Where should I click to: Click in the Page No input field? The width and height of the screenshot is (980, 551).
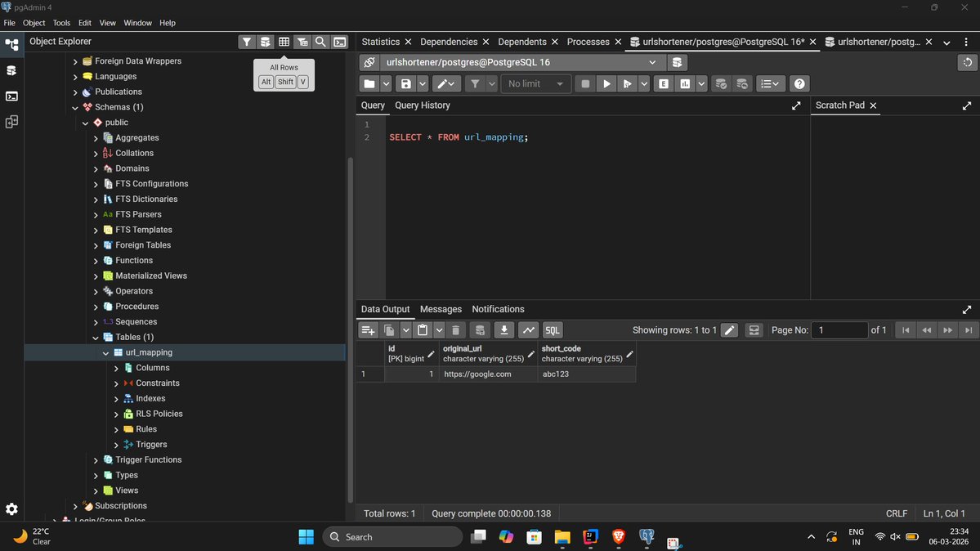[x=839, y=330]
